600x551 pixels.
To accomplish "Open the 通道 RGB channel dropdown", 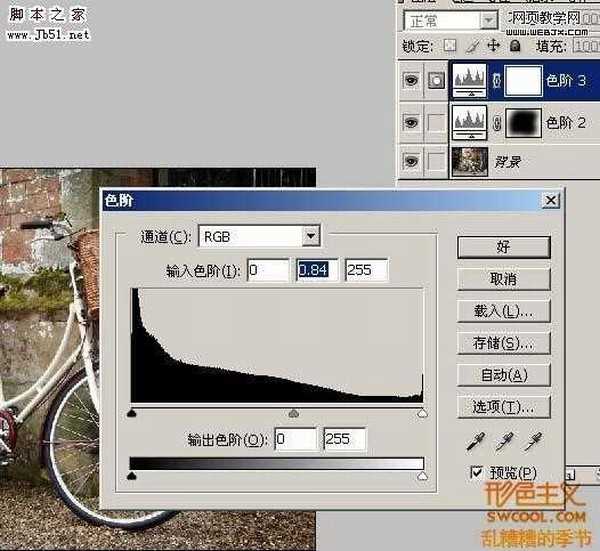I will coord(311,236).
